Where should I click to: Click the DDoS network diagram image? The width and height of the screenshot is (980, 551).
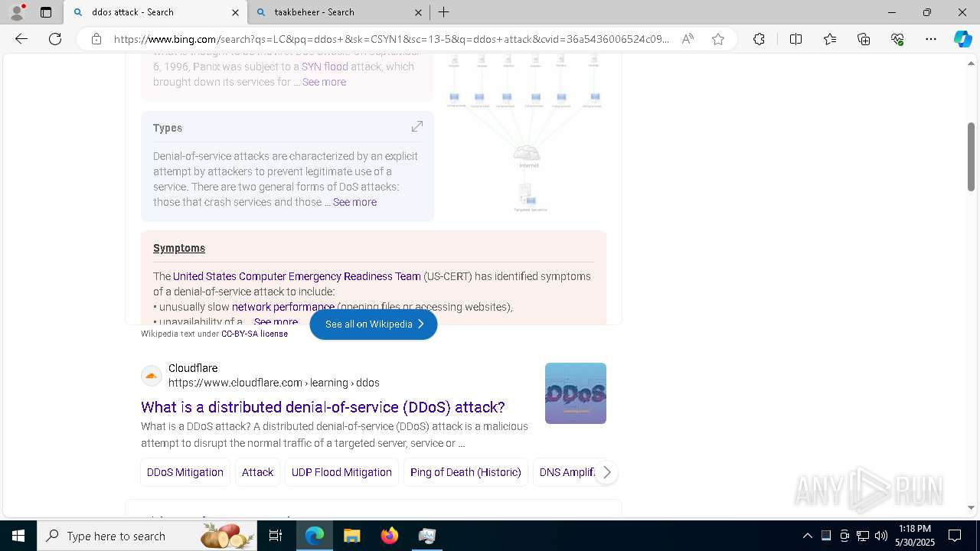pos(525,132)
